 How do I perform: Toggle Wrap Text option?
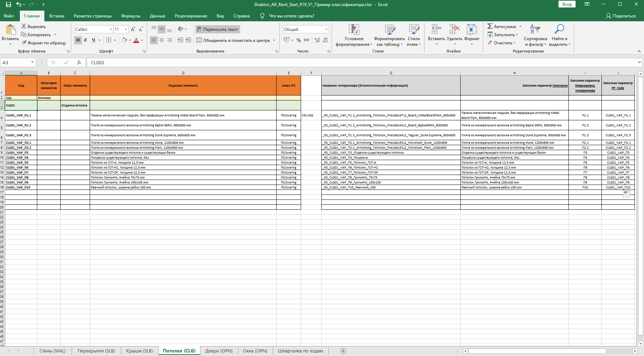click(x=217, y=29)
